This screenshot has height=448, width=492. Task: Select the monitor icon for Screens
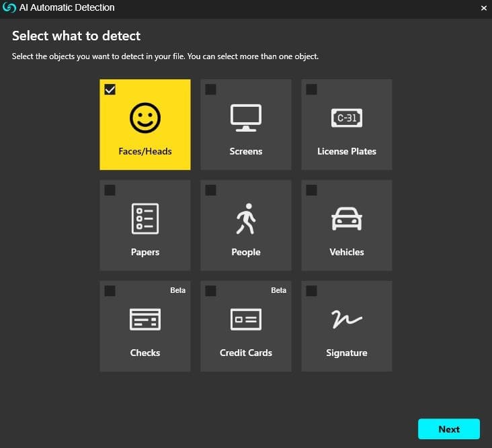coord(245,118)
